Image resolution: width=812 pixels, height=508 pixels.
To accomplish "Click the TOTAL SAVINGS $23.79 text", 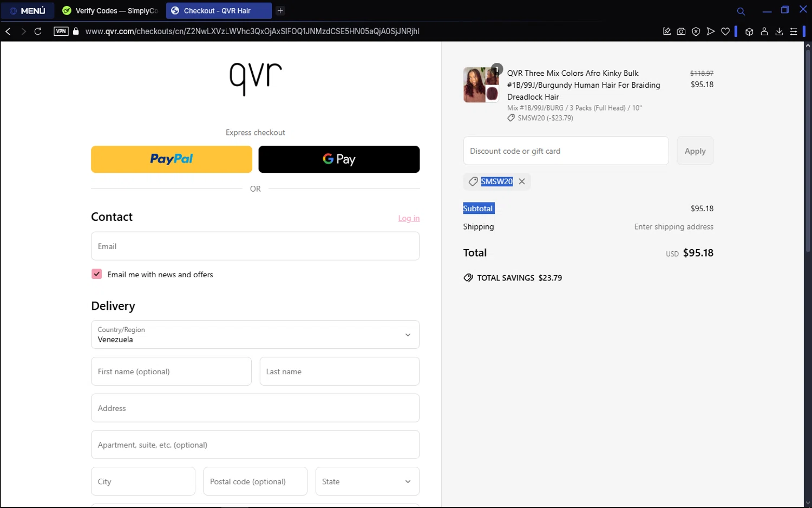I will 520,278.
